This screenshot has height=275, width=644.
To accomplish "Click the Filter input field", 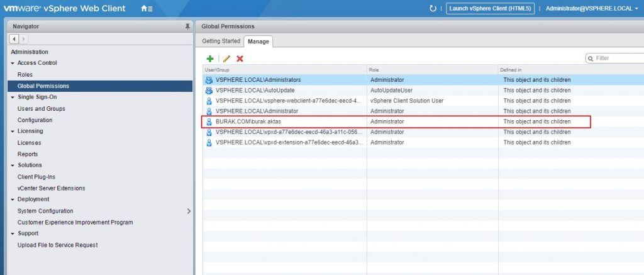I will 615,59.
